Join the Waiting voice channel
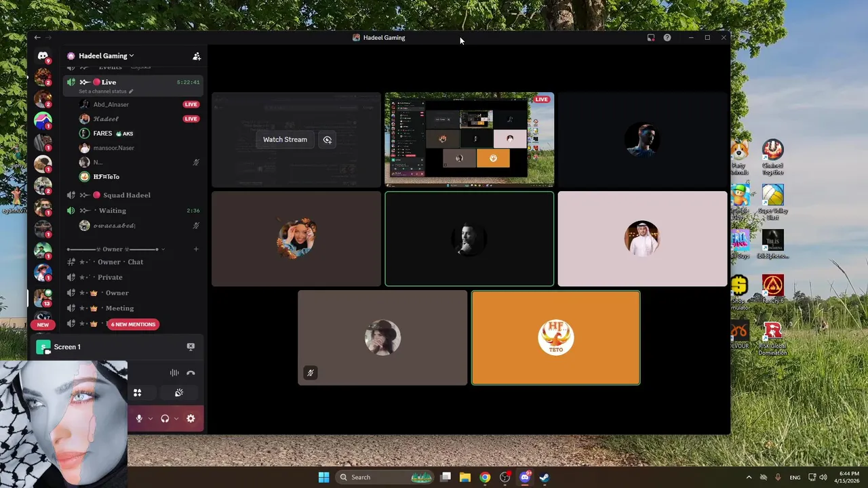Image resolution: width=868 pixels, height=488 pixels. tap(134, 211)
